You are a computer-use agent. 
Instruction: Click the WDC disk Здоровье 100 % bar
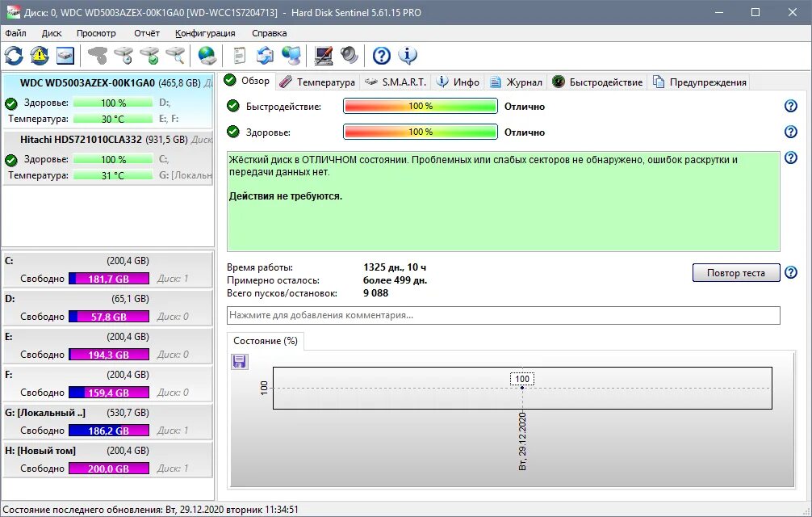113,103
